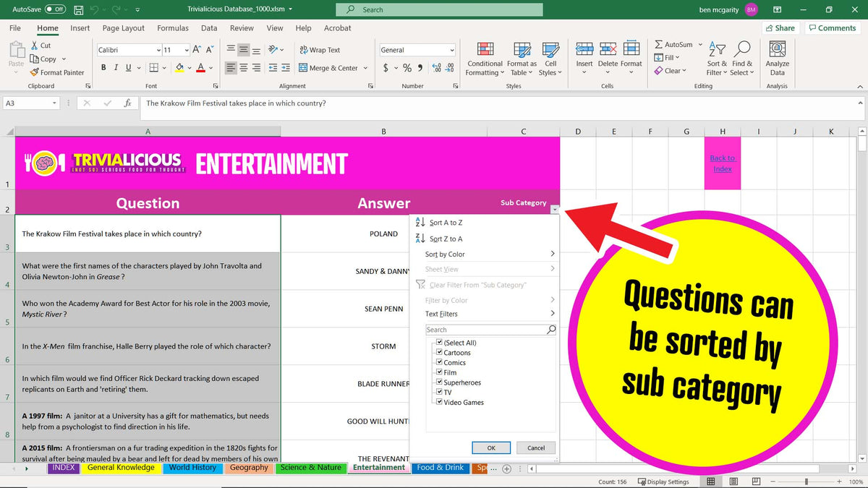This screenshot has width=868, height=488.
Task: Apply Underline formatting
Action: [x=129, y=67]
